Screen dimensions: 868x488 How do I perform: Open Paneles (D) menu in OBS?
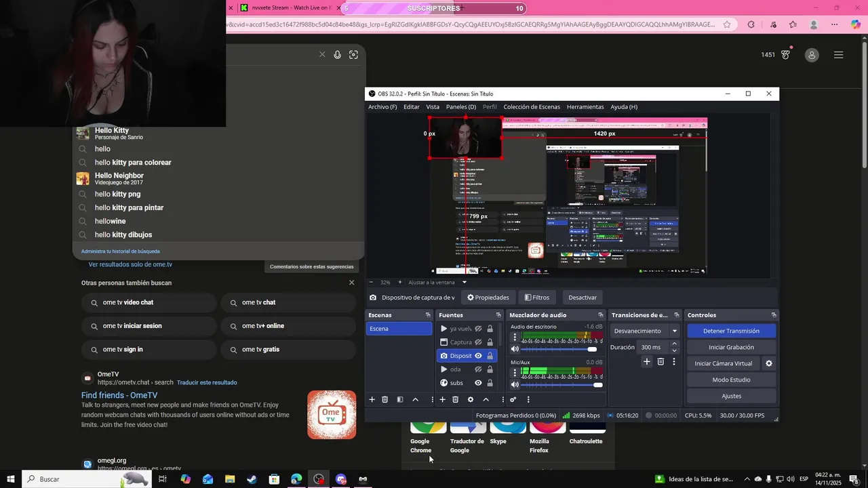click(461, 107)
